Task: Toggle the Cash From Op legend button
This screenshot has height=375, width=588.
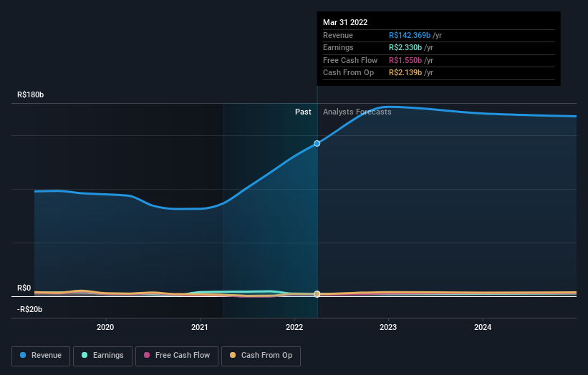Action: [x=261, y=356]
